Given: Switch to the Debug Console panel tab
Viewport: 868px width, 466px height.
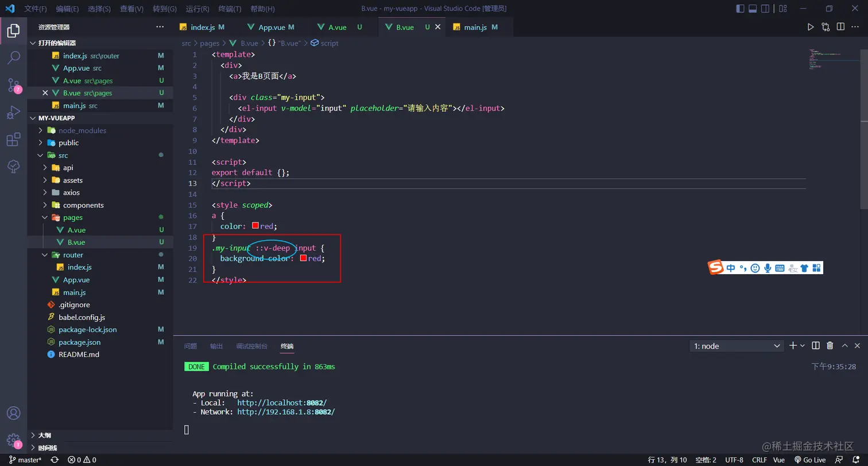Looking at the screenshot, I should [x=251, y=346].
